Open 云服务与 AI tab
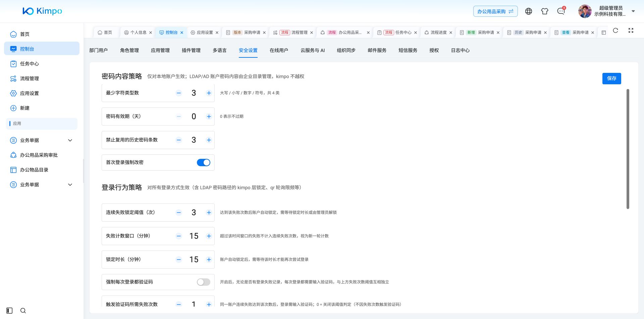The height and width of the screenshot is (319, 644). tap(313, 50)
